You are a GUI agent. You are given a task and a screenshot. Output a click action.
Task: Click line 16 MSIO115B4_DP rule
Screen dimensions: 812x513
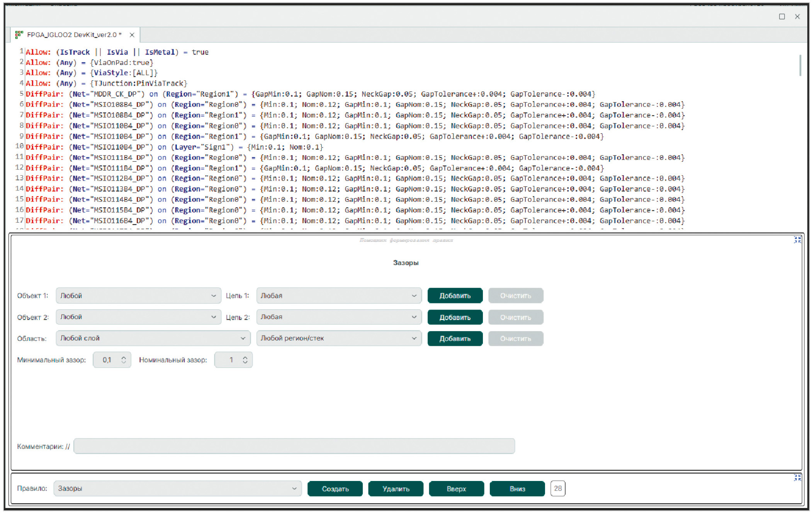tap(355, 210)
